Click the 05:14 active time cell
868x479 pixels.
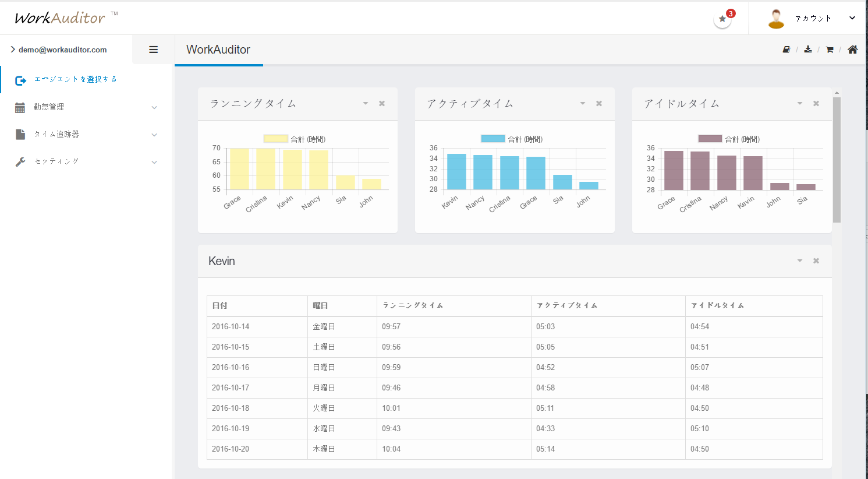tap(608, 449)
